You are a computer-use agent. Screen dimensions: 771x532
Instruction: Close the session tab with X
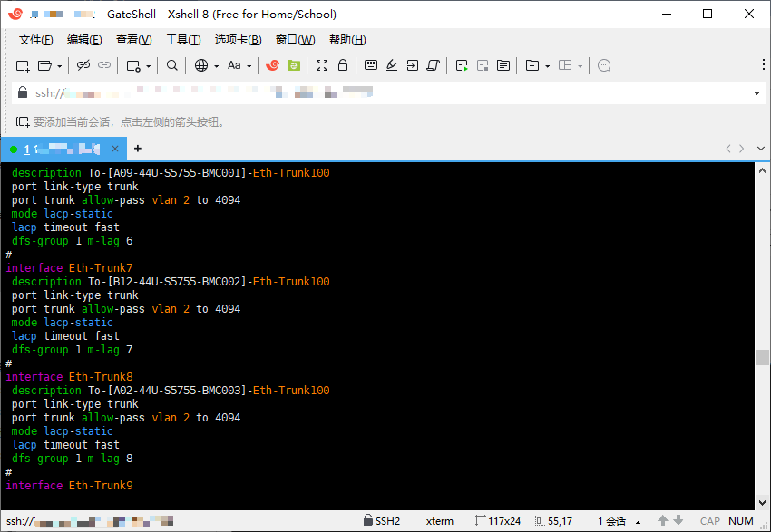pyautogui.click(x=115, y=149)
